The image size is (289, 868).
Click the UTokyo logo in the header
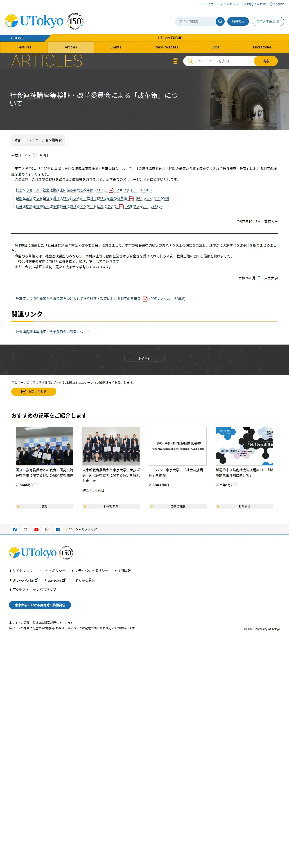click(34, 21)
